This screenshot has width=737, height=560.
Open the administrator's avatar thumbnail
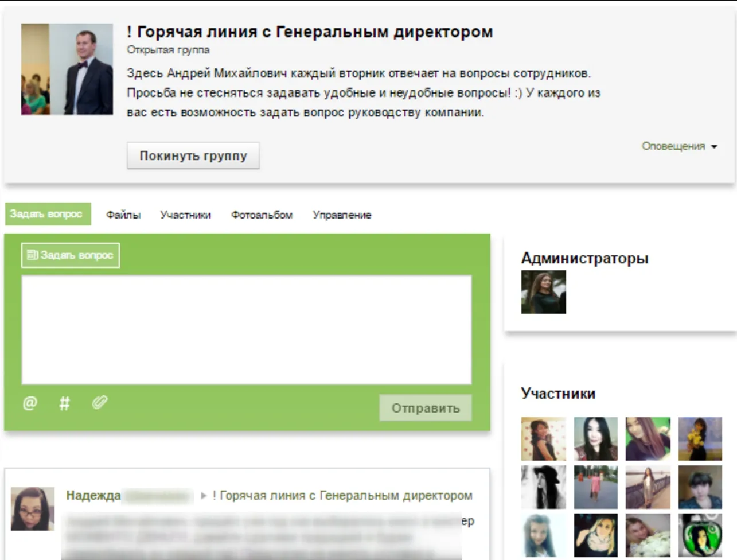pos(543,293)
